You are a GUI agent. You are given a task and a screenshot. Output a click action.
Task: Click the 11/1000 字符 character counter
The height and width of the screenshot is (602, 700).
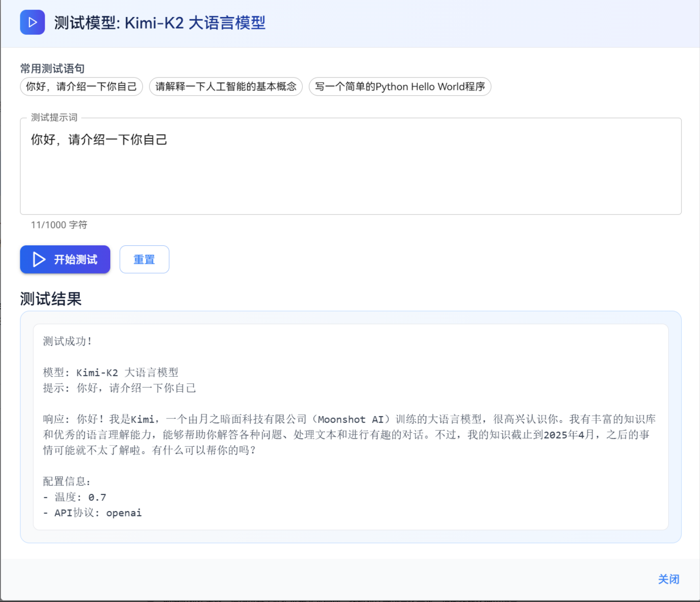tap(57, 225)
